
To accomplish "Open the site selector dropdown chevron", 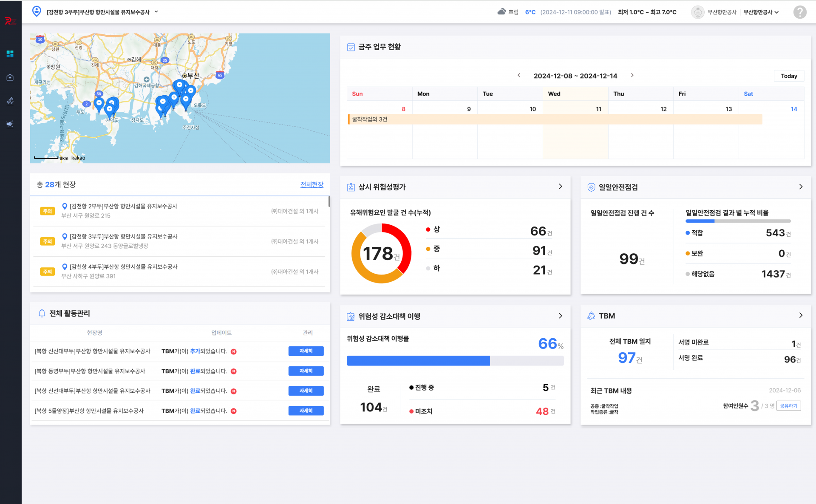I will (156, 12).
